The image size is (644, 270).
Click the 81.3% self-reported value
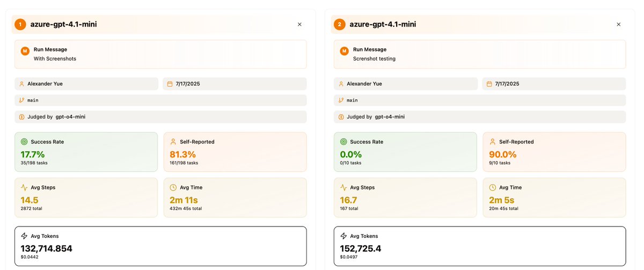(x=183, y=155)
